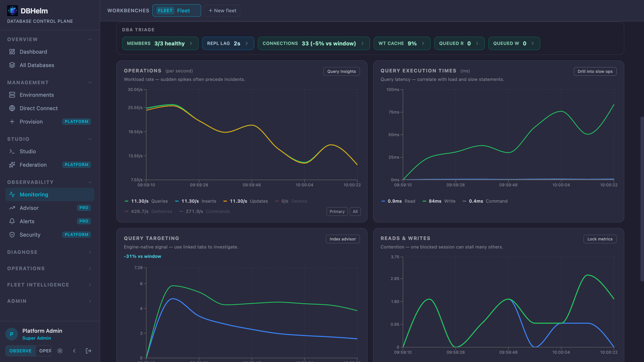Screen dimensions: 644x362
Task: Open Query Insights
Action: [x=342, y=72]
